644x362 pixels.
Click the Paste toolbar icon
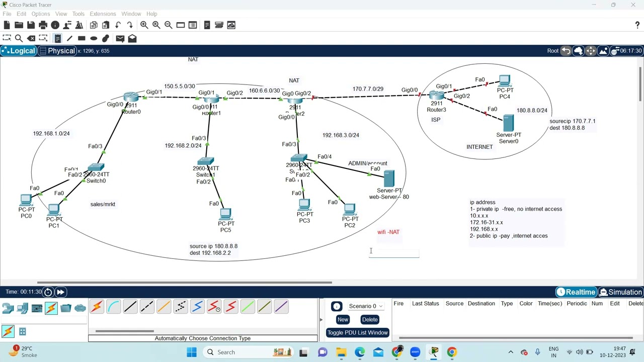[x=106, y=25]
